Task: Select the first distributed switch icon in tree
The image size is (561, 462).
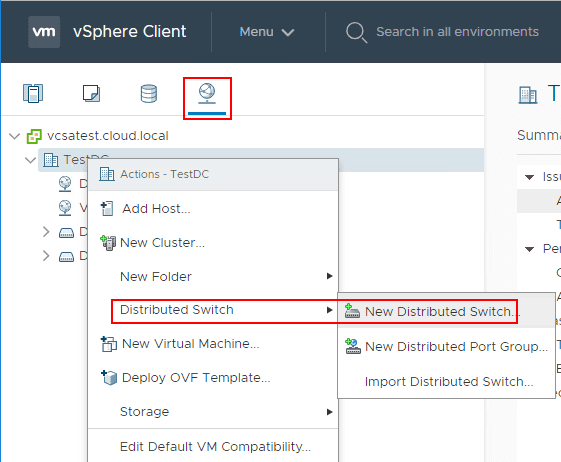Action: 66,233
